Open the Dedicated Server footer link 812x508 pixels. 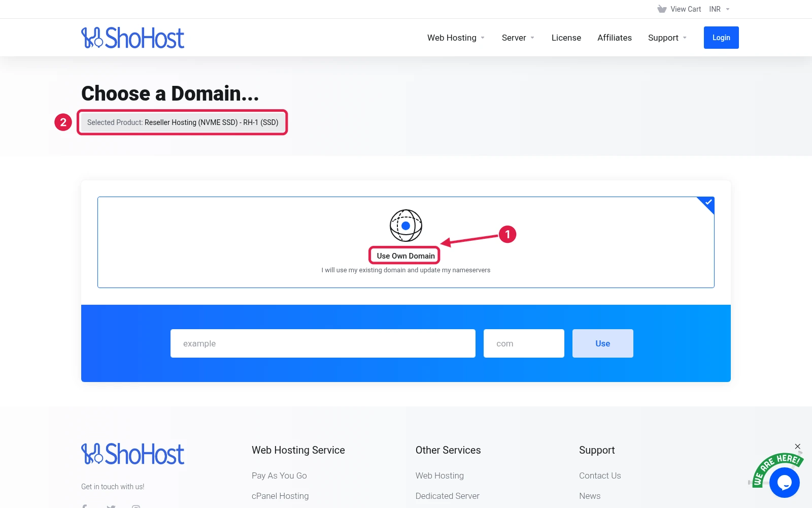point(447,496)
